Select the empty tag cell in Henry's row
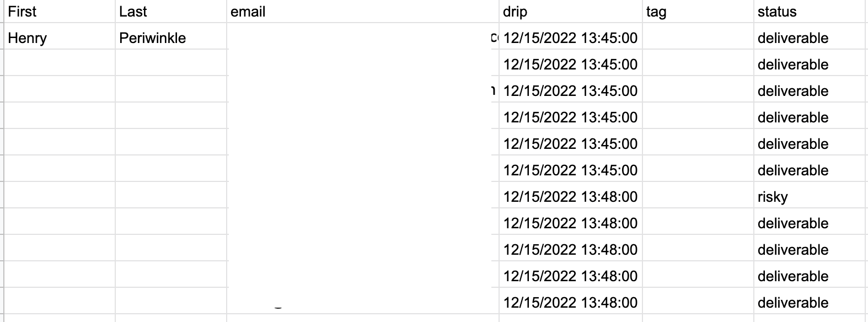868x322 pixels. (698, 38)
